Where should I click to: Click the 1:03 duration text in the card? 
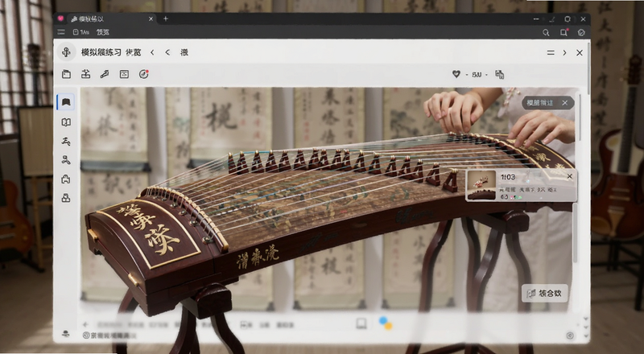point(508,177)
